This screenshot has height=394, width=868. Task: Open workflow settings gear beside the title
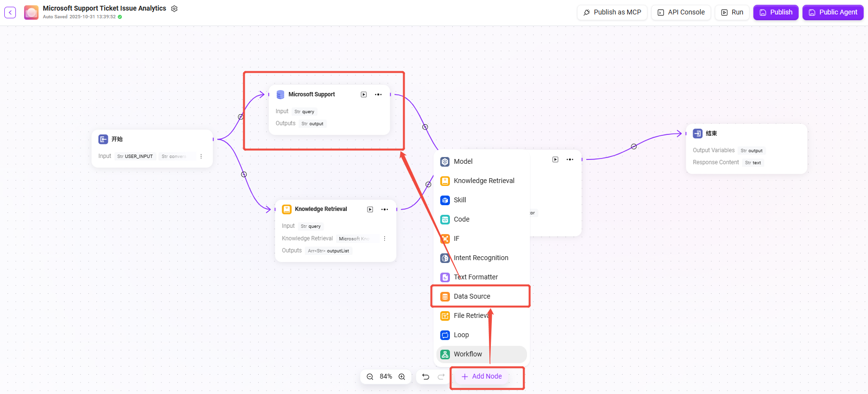point(174,9)
